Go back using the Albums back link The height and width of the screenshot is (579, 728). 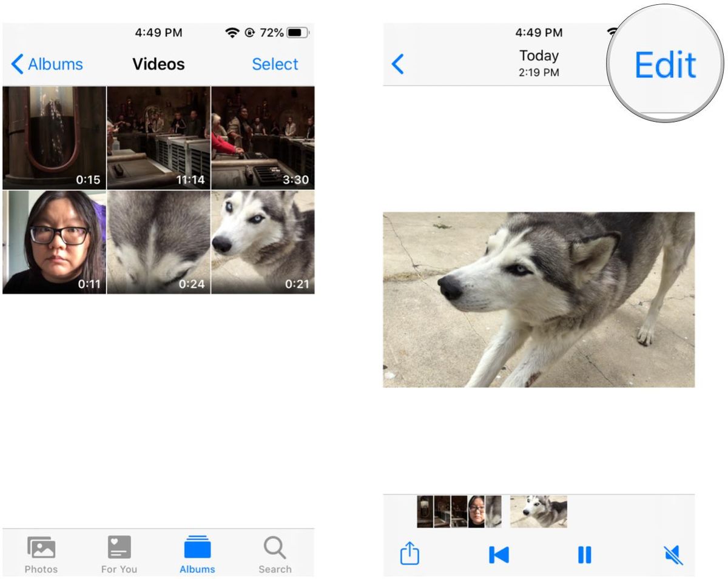[x=47, y=64]
